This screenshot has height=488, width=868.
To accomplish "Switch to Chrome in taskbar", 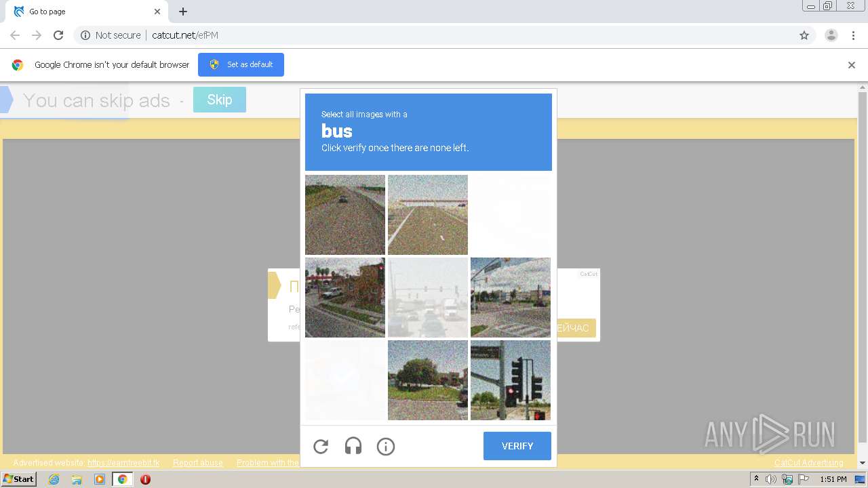I will pos(122,479).
